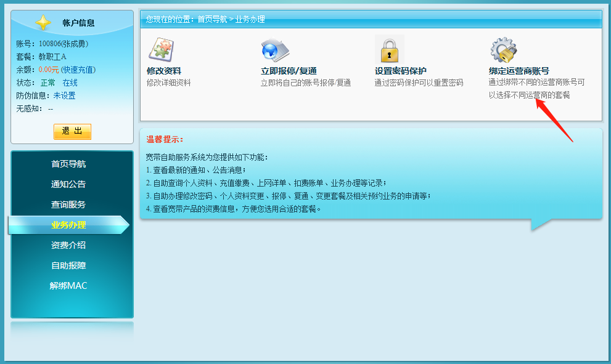611x364 pixels.
Task: Click the 温馨提示 heading
Action: click(x=165, y=139)
